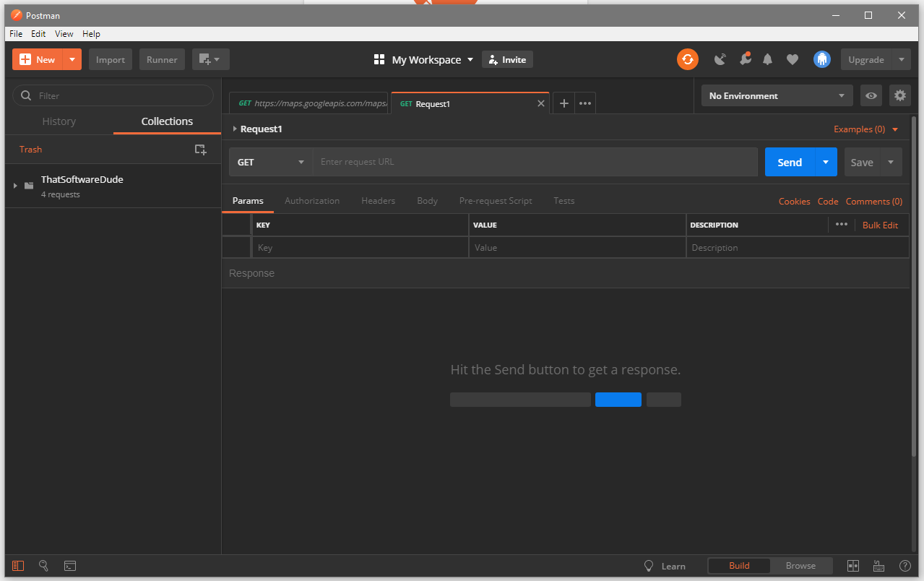Open the Edit menu
Viewport: 924px width, 581px height.
[38, 34]
